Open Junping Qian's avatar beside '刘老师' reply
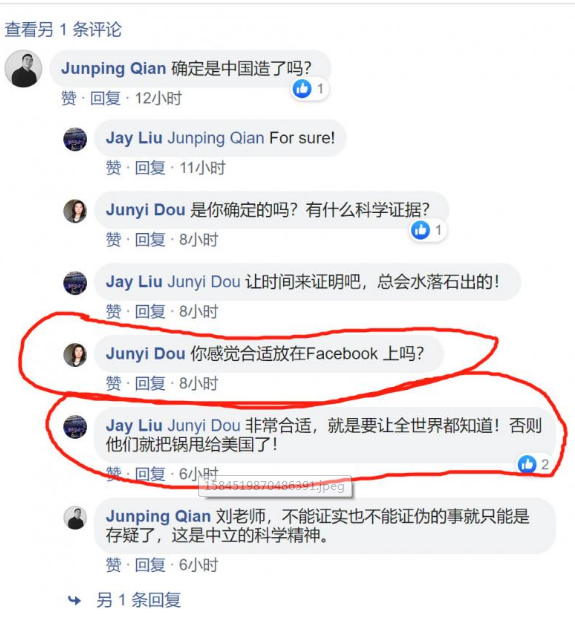The height and width of the screenshot is (619, 575). pyautogui.click(x=75, y=518)
